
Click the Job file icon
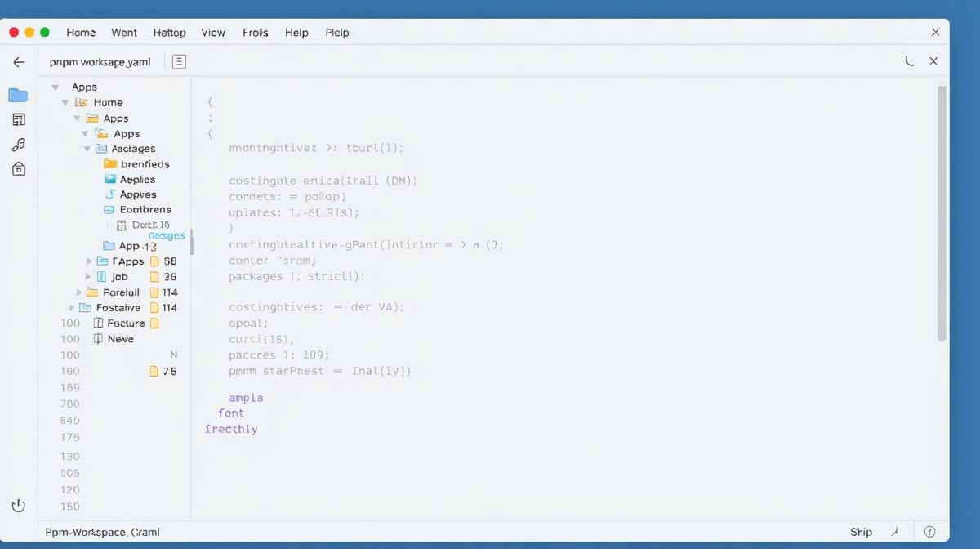(102, 277)
